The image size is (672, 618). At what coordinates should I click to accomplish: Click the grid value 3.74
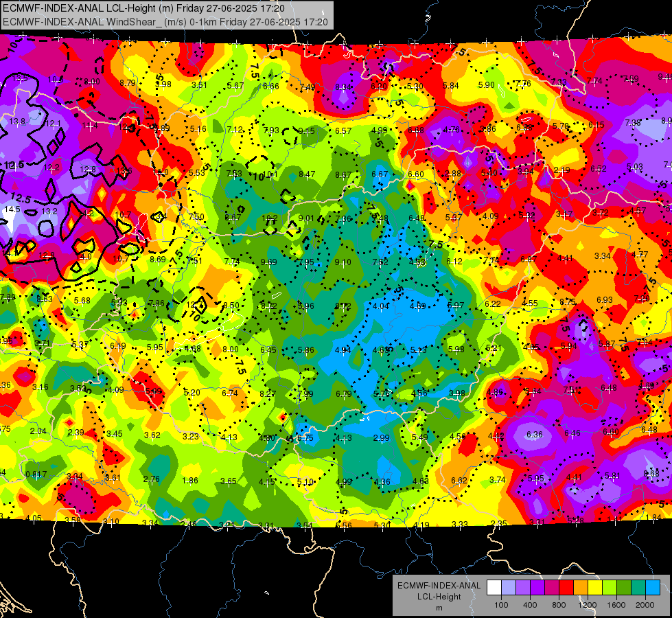[x=498, y=480]
